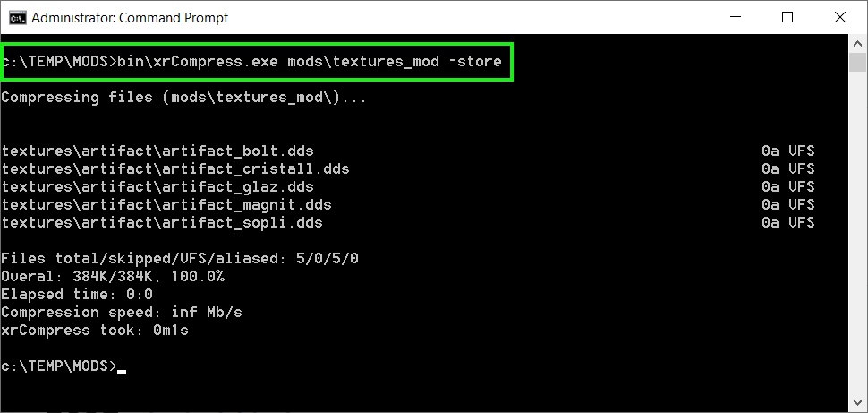Close the Command Prompt window
Viewport: 868px width, 413px height.
tap(839, 17)
